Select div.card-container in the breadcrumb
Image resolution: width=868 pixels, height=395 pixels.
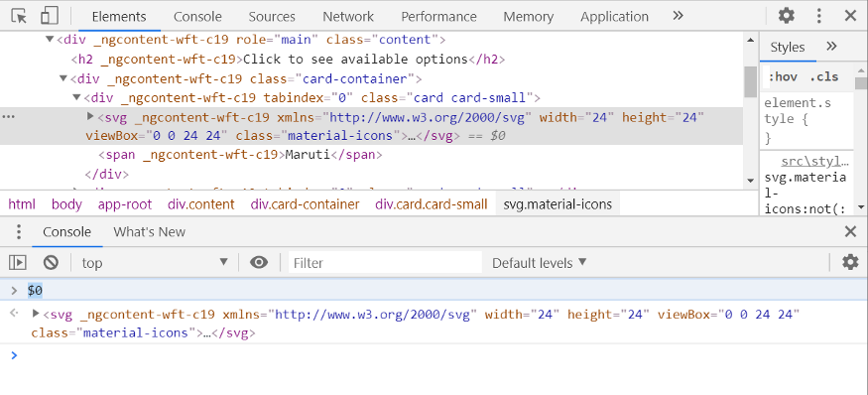[305, 204]
